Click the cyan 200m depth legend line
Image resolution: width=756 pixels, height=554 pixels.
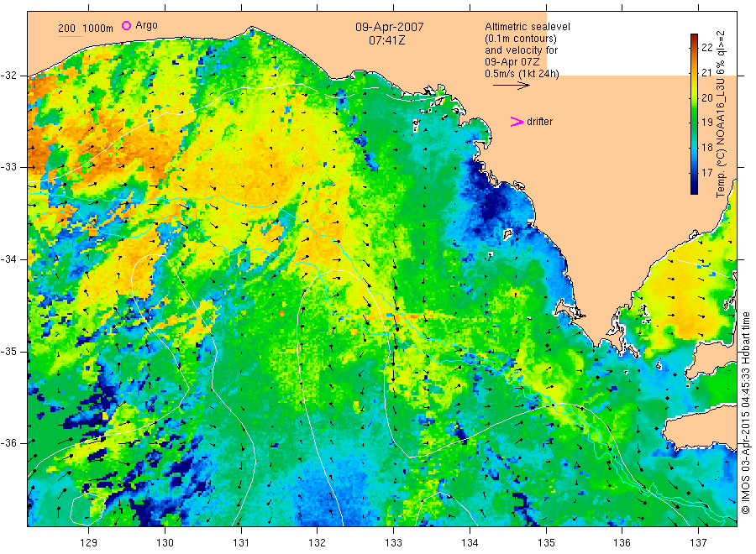71,36
